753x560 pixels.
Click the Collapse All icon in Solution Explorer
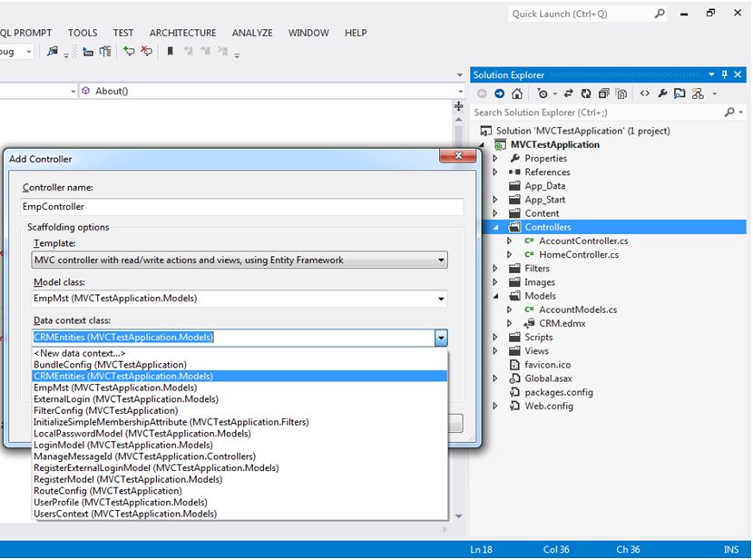pyautogui.click(x=603, y=93)
